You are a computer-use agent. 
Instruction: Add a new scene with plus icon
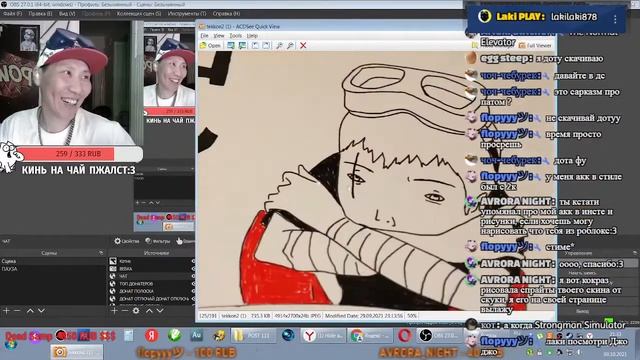click(x=6, y=311)
